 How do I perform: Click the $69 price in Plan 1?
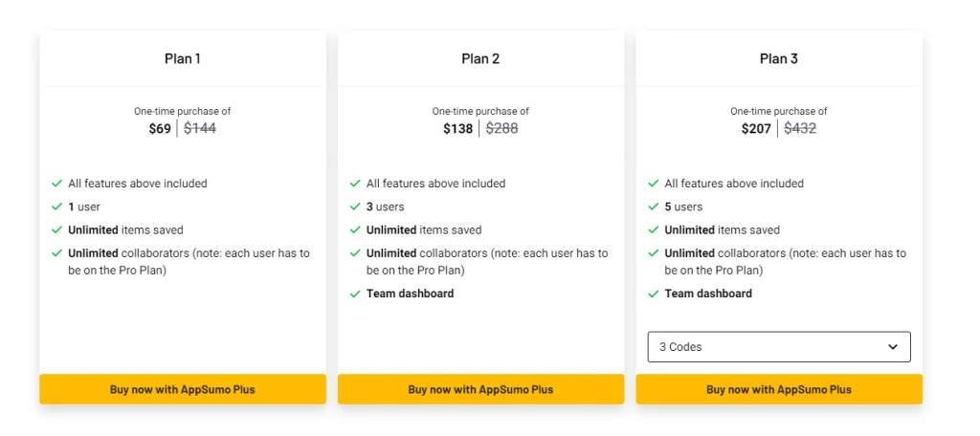coord(160,129)
